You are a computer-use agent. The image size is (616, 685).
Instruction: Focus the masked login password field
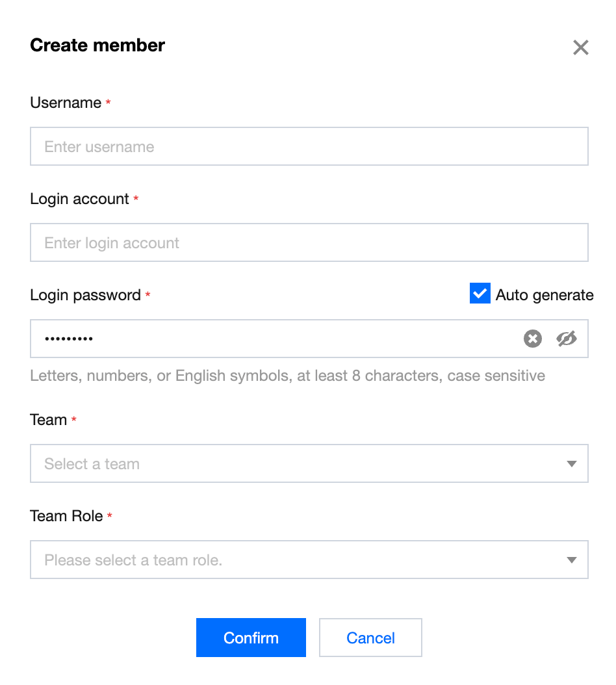coord(273,339)
